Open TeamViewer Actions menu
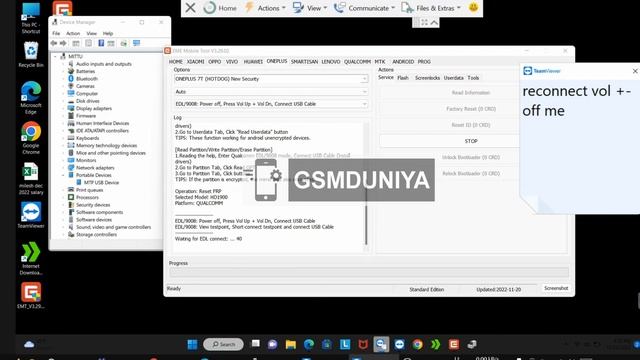The image size is (640, 360). click(265, 8)
